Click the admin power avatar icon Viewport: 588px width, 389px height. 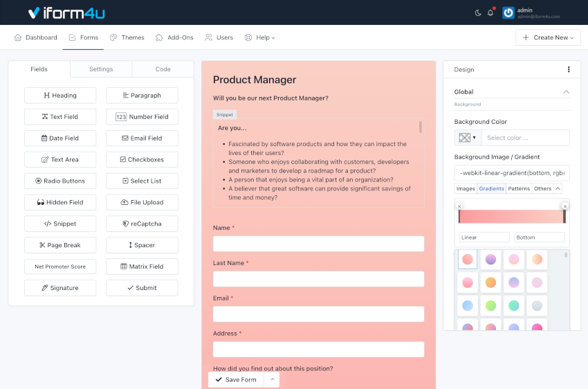pyautogui.click(x=508, y=12)
